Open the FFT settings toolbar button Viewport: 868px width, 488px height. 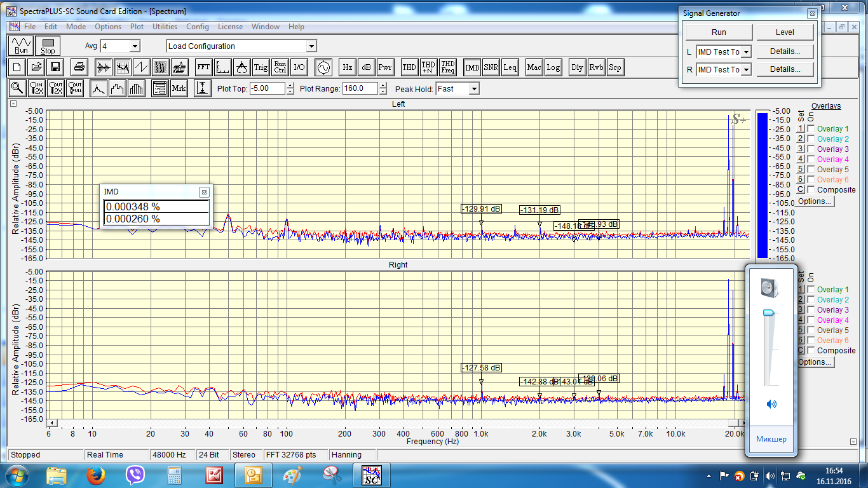pos(203,67)
